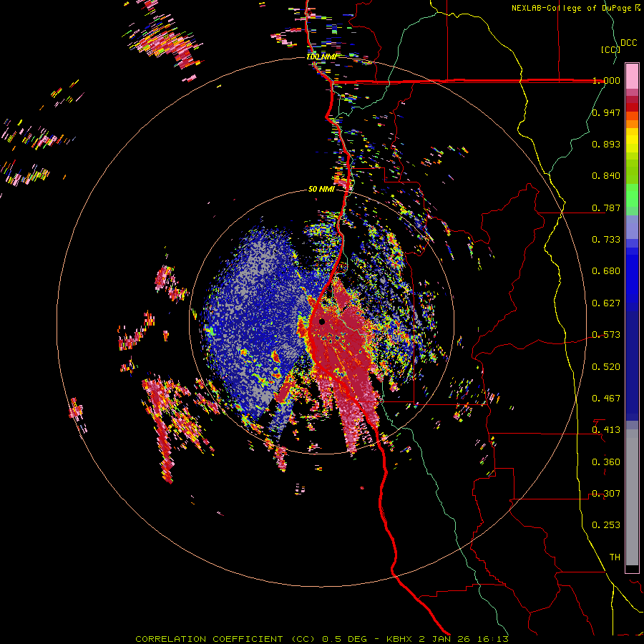Click the "KBHX" station identifier
Image resolution: width=644 pixels, height=644 pixels.
(x=401, y=639)
